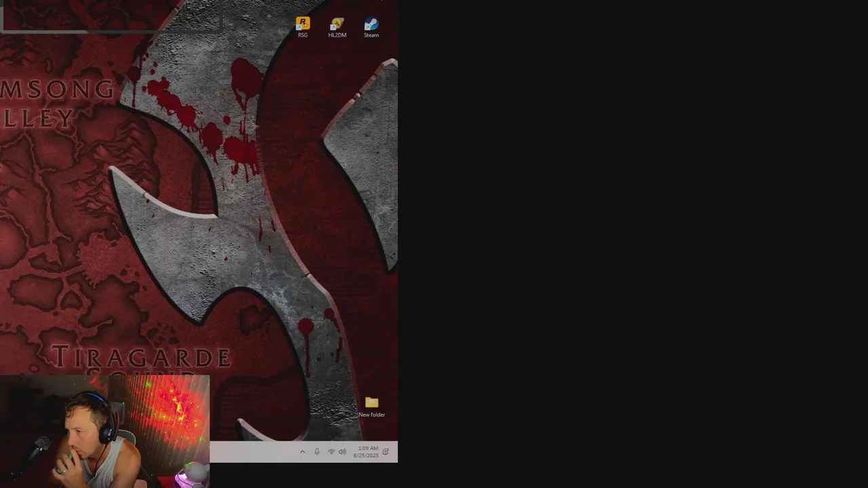This screenshot has width=868, height=488.
Task: Click the webcam overlay thumbnail
Action: (x=105, y=432)
